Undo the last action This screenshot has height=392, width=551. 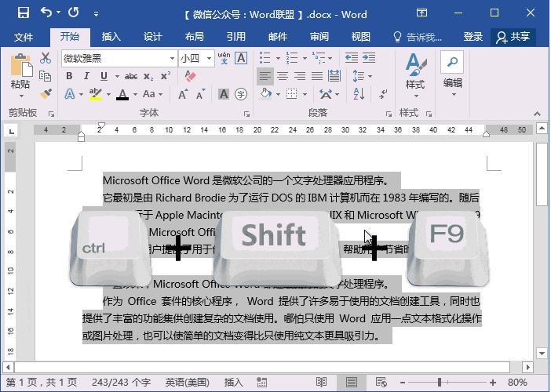click(x=46, y=13)
